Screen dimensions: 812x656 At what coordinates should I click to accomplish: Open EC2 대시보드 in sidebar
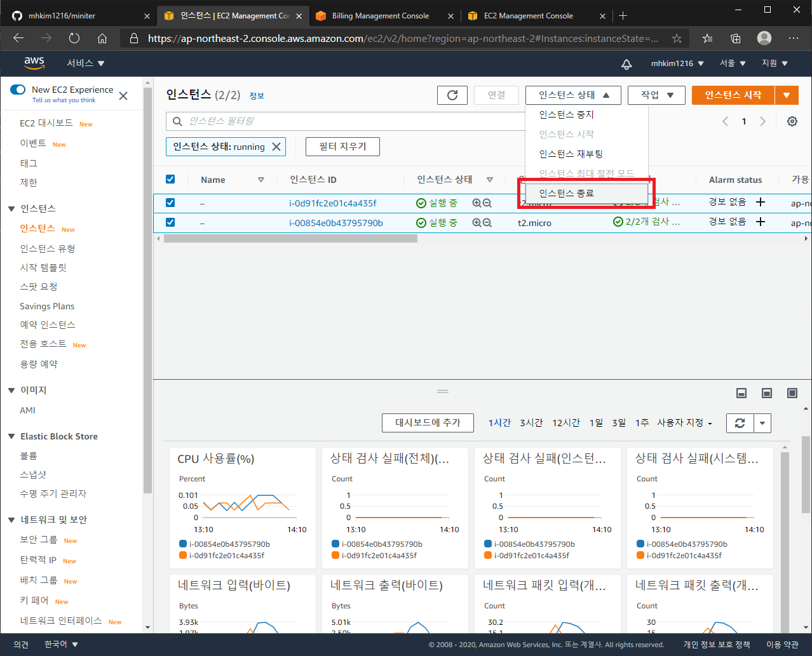tap(46, 123)
